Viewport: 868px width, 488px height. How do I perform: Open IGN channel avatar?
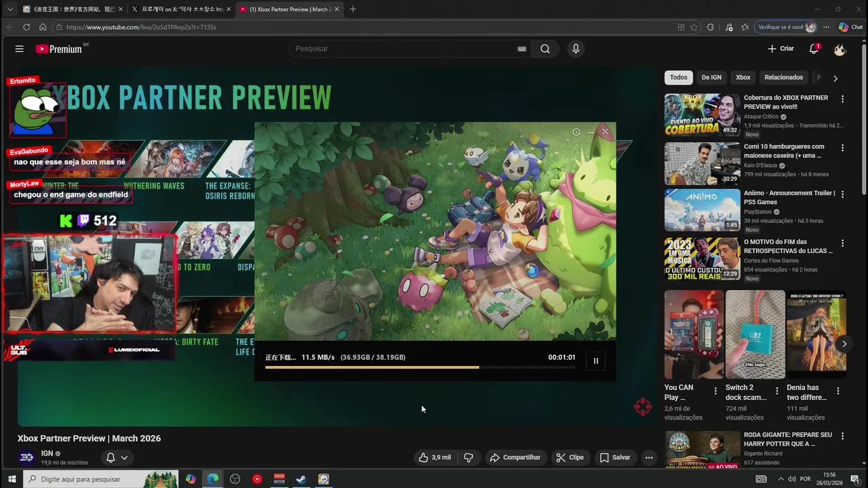[x=26, y=457]
